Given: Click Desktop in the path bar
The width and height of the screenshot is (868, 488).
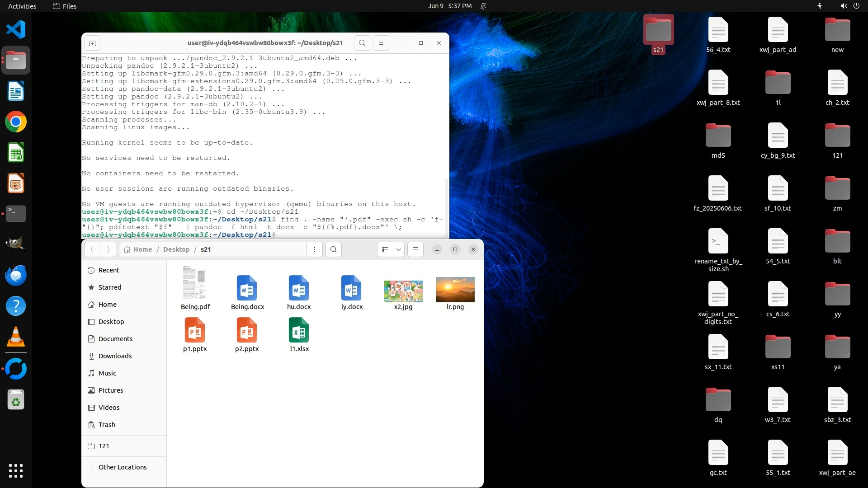Looking at the screenshot, I should (x=176, y=249).
